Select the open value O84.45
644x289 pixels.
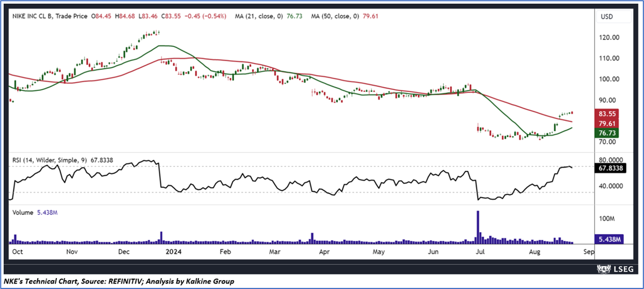(x=102, y=16)
